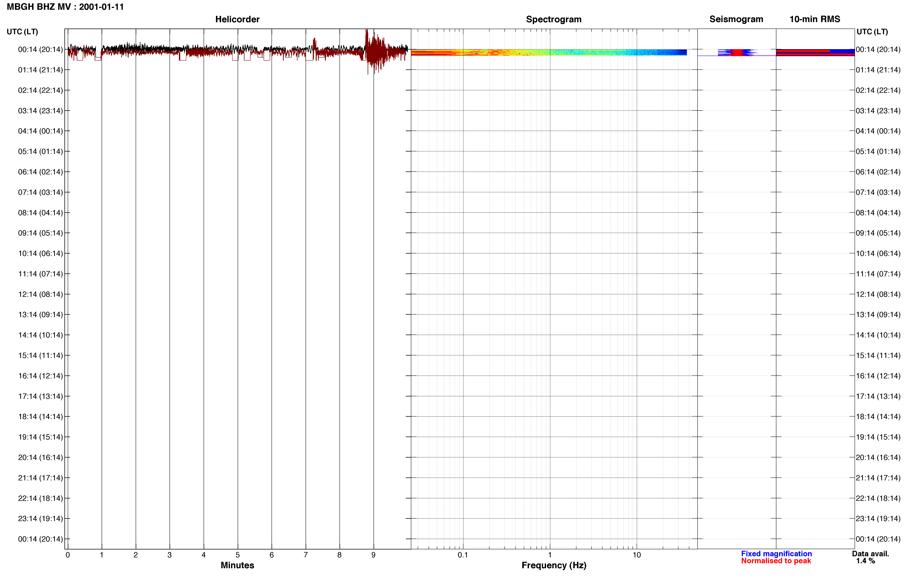Click the red-blue seismogram envelope
The image size is (924, 578).
[738, 52]
